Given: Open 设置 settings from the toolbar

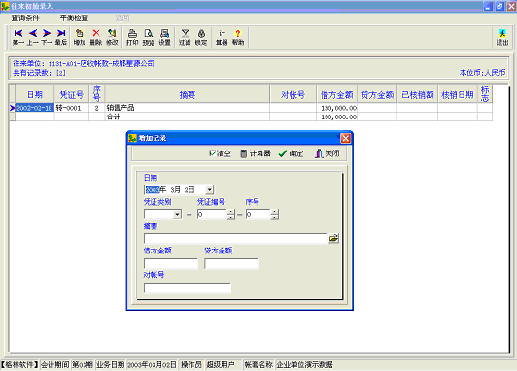Looking at the screenshot, I should tap(164, 37).
